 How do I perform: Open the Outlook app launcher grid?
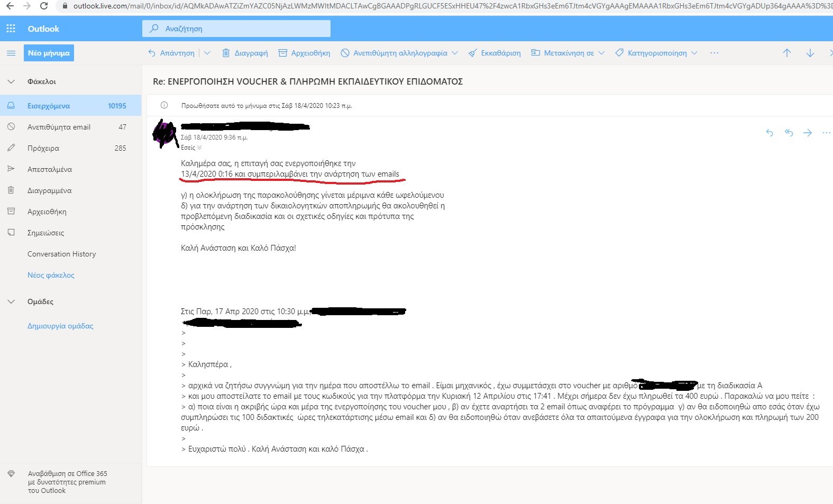coord(11,29)
